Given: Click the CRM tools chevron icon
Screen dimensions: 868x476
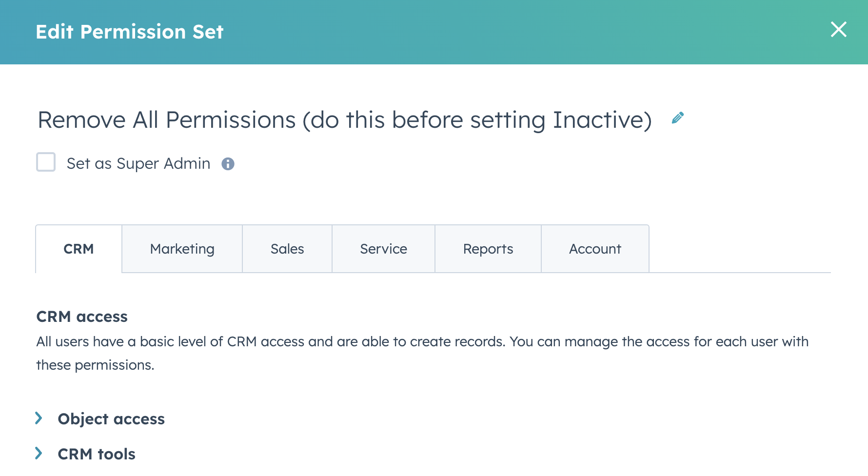Looking at the screenshot, I should 39,453.
